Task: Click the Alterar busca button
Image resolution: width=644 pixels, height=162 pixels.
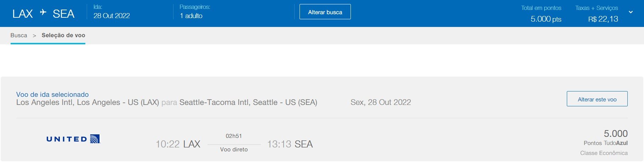Action: [x=325, y=12]
